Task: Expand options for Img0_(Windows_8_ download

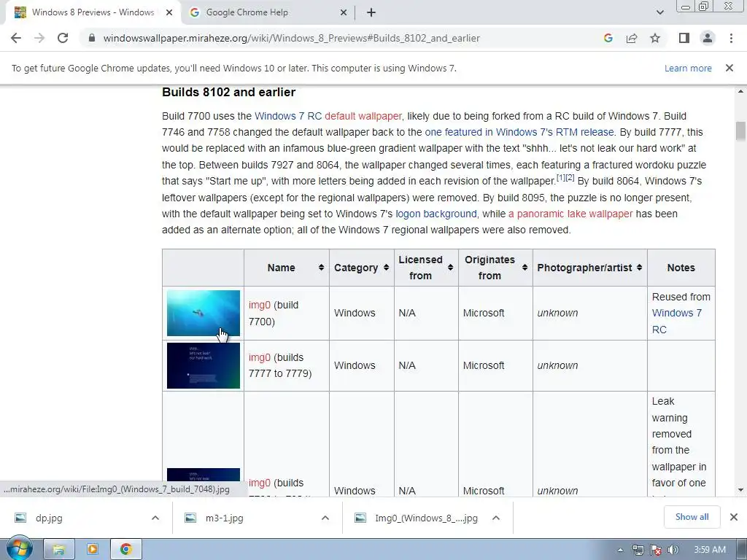Action: coord(496,518)
